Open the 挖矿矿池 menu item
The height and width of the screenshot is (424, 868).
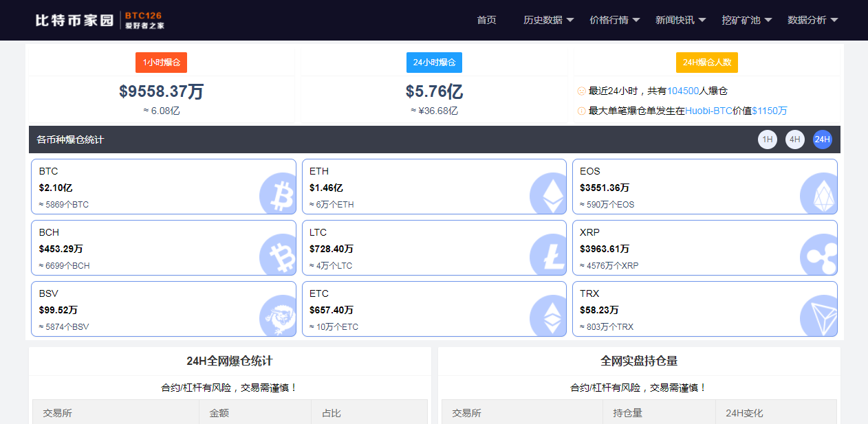point(741,20)
